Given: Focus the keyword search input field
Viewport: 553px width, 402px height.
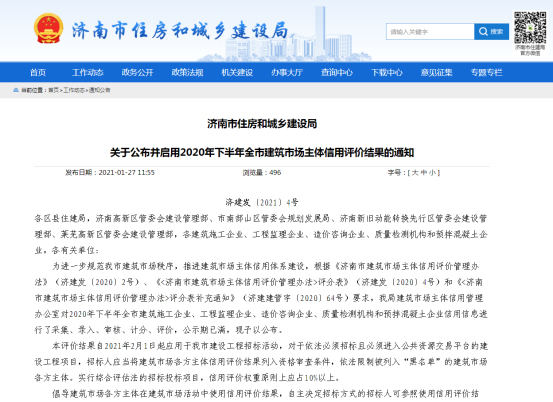Looking at the screenshot, I should (x=430, y=32).
